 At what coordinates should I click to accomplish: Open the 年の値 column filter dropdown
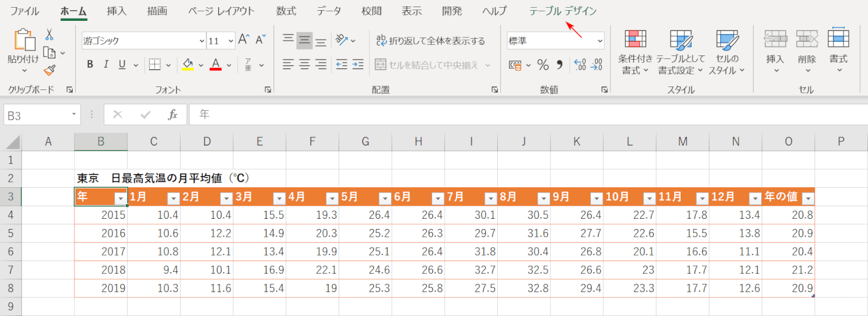point(808,199)
